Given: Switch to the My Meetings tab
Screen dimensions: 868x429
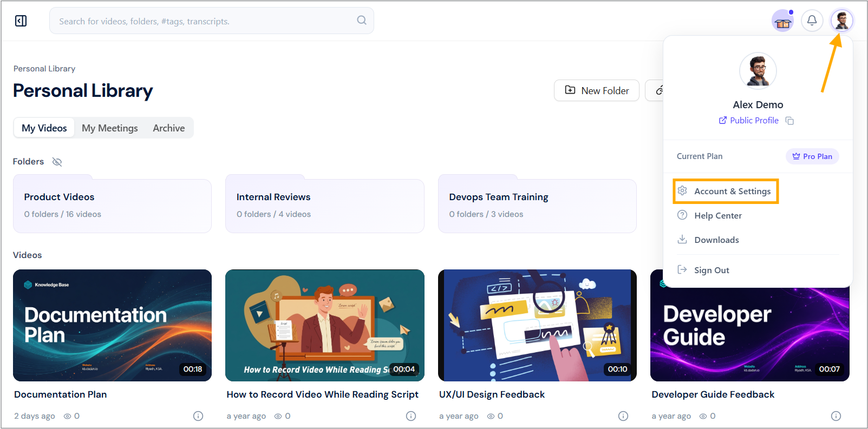Looking at the screenshot, I should (x=110, y=128).
